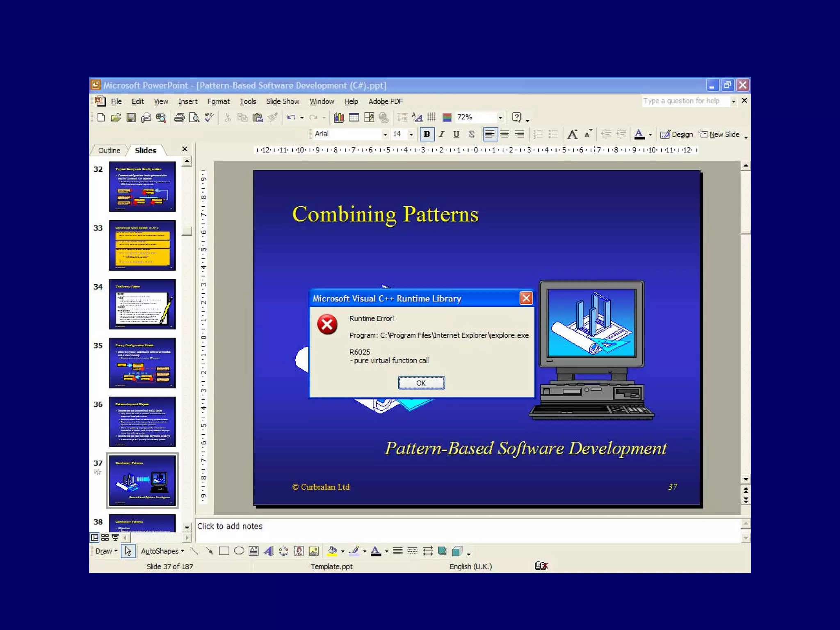Screen dimensions: 840x630
Task: Toggle Show/Hide Grid button
Action: [x=432, y=118]
